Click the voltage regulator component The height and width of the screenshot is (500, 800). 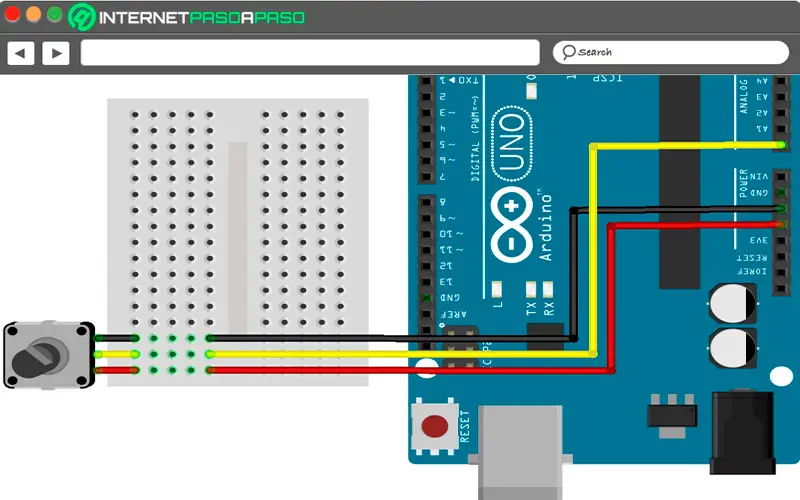tap(672, 415)
